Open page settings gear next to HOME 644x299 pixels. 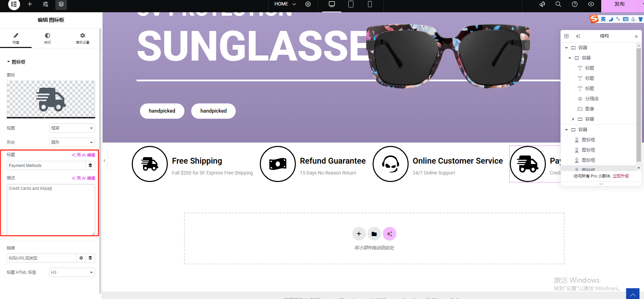click(x=308, y=4)
